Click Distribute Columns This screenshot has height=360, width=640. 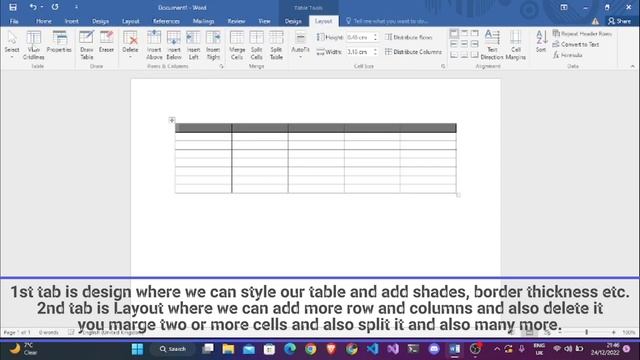point(413,52)
